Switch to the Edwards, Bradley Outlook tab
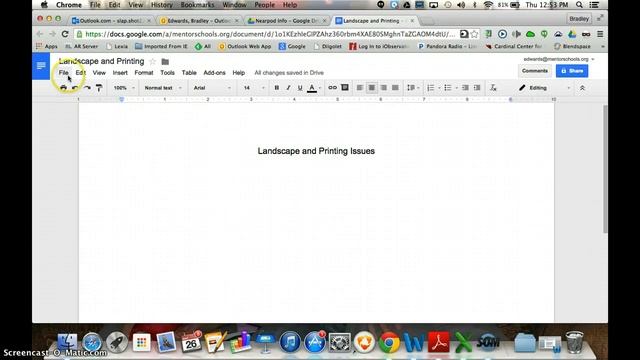The width and height of the screenshot is (640, 360). click(198, 20)
